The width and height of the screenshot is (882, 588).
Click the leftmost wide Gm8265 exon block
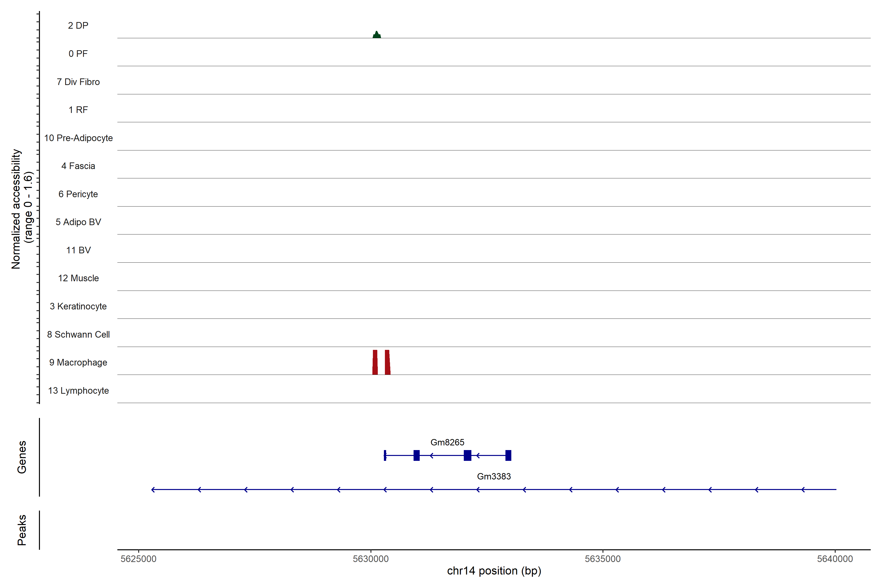point(416,456)
